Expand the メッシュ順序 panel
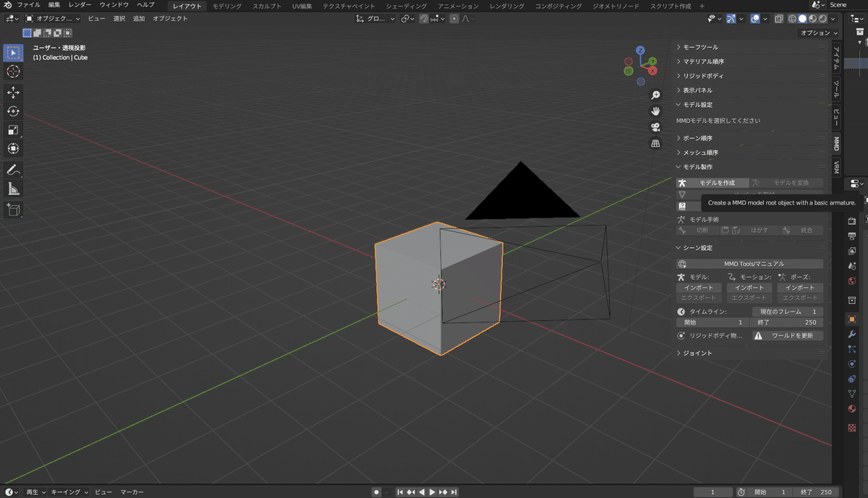Screen dimensions: 868x498 [x=750, y=153]
